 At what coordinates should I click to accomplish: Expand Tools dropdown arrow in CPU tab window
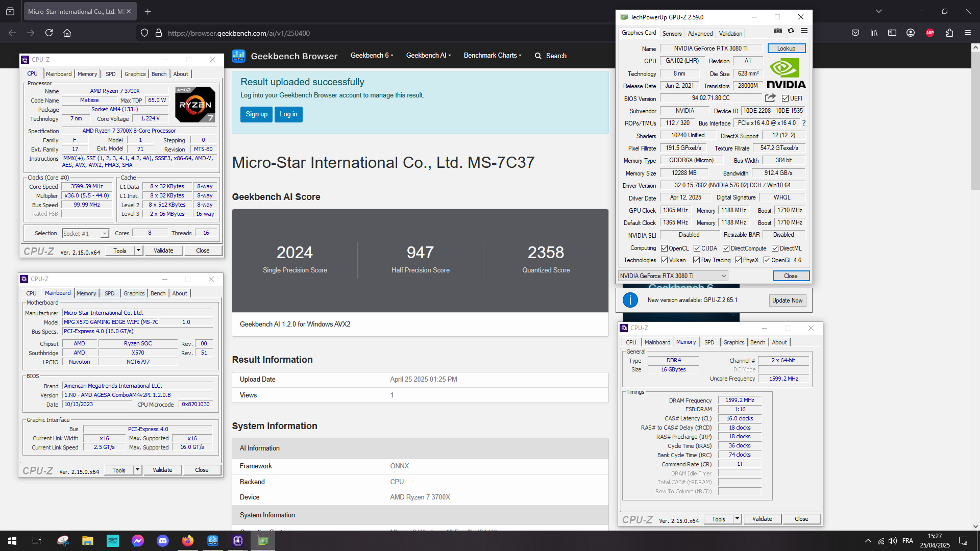pos(138,251)
